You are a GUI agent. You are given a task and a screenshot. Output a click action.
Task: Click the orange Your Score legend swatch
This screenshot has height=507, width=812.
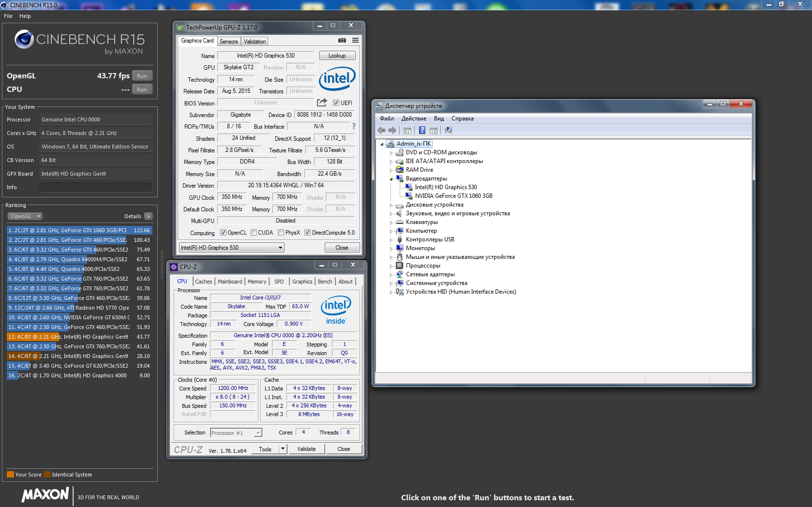point(10,475)
